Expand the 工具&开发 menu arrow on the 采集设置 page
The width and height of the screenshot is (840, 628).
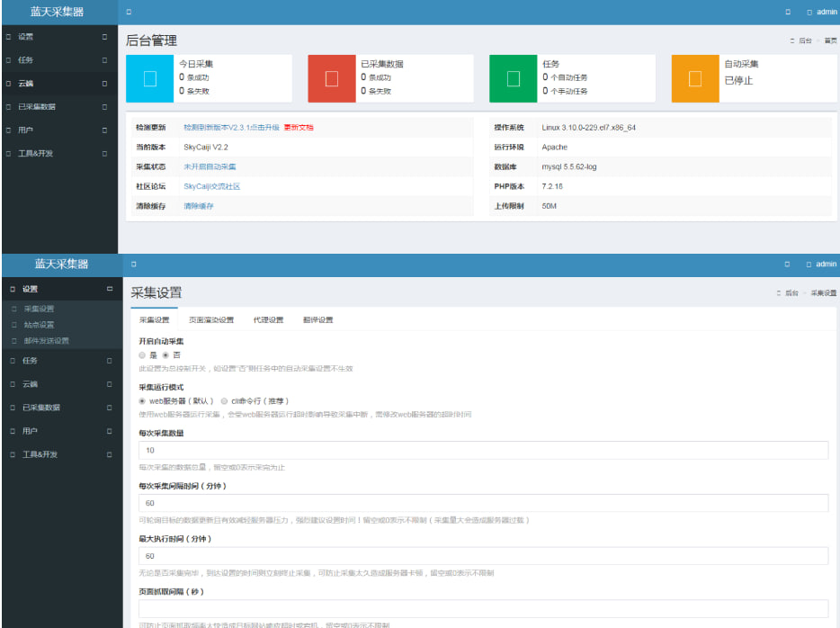click(110, 454)
